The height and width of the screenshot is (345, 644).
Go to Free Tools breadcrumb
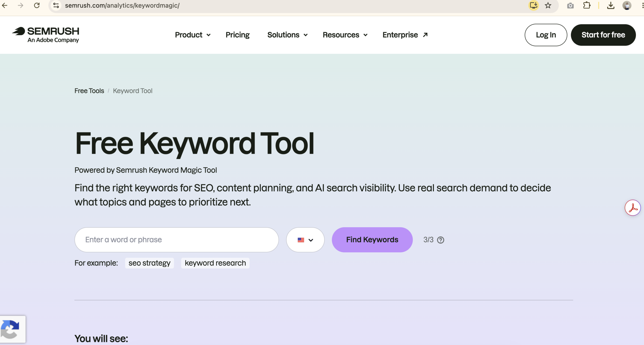[x=89, y=91]
